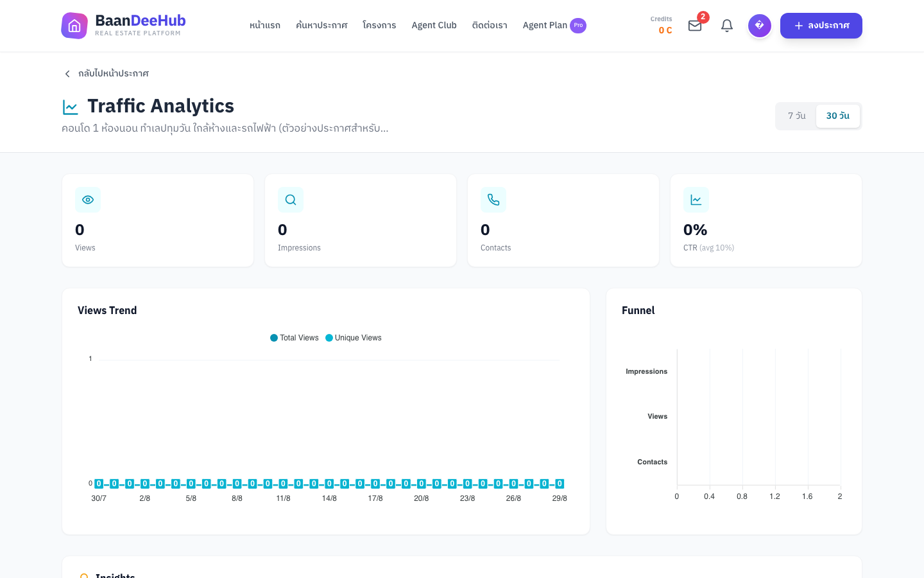This screenshot has width=924, height=578.
Task: Toggle the Total Views legend series
Action: (295, 338)
